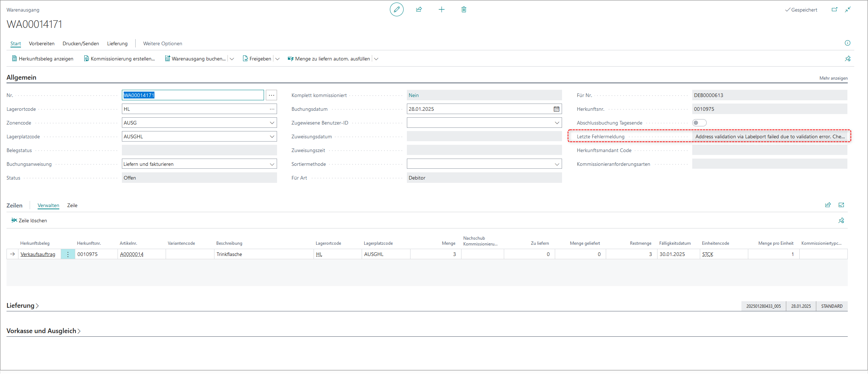Click the share icon in page header
This screenshot has width=868, height=374.
click(419, 9)
